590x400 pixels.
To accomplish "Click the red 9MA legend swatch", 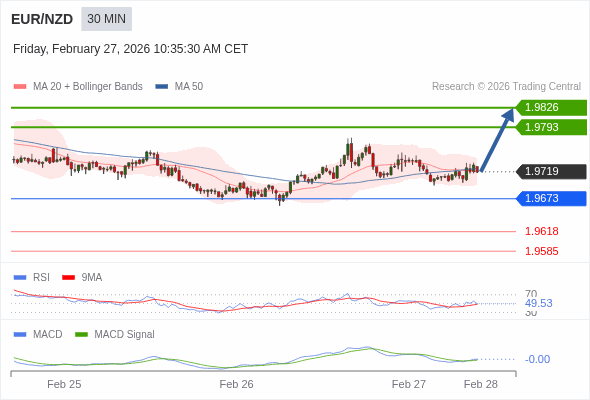I will [x=68, y=278].
